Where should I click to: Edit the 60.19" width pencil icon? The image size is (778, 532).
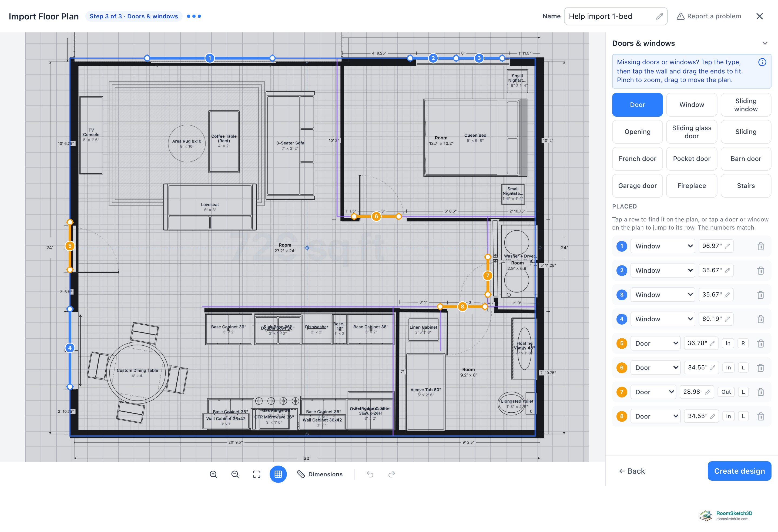727,319
